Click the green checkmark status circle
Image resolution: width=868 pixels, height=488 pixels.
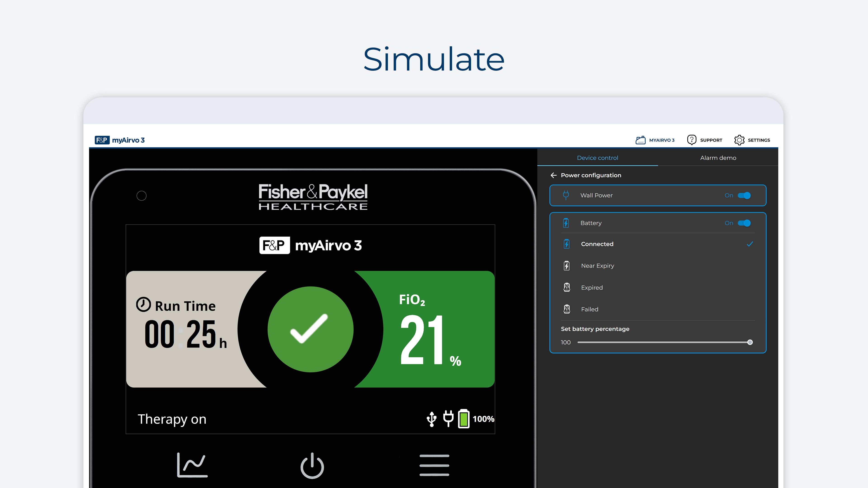click(x=310, y=329)
